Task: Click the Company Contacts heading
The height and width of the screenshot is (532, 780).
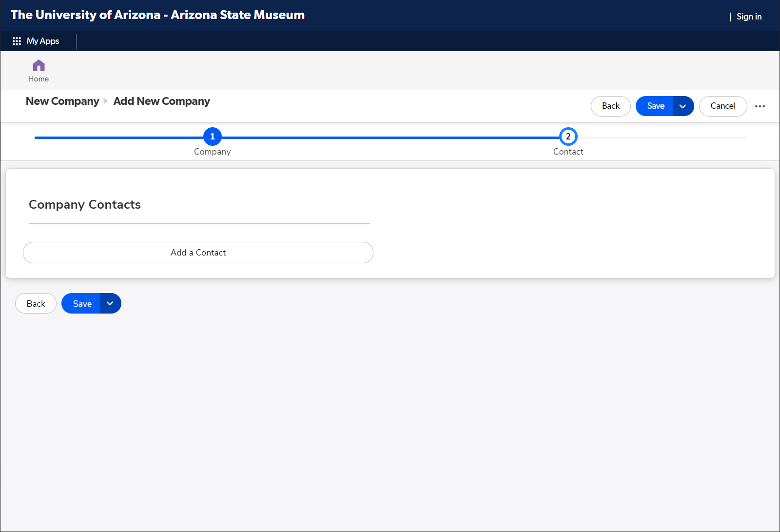Action: 85,205
